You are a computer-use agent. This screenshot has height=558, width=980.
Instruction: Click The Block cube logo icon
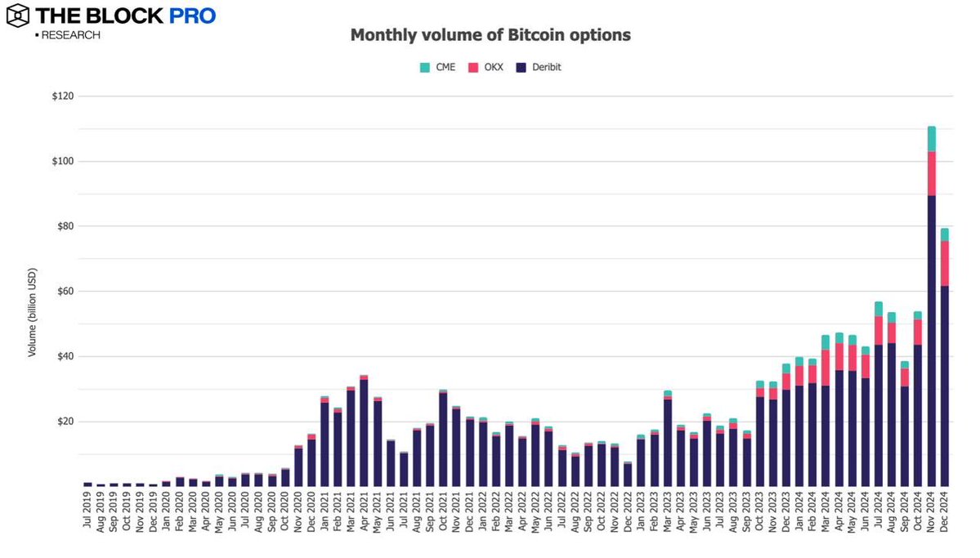tap(19, 17)
